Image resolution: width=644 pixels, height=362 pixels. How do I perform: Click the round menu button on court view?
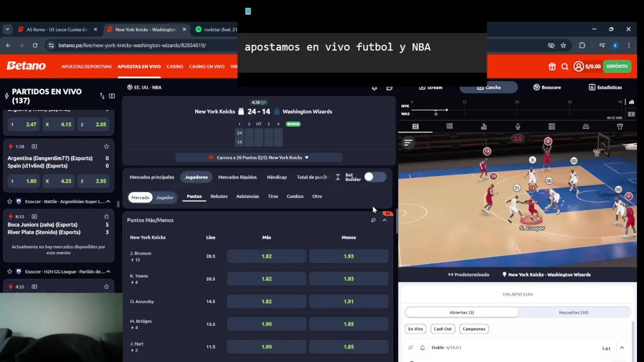(x=408, y=143)
